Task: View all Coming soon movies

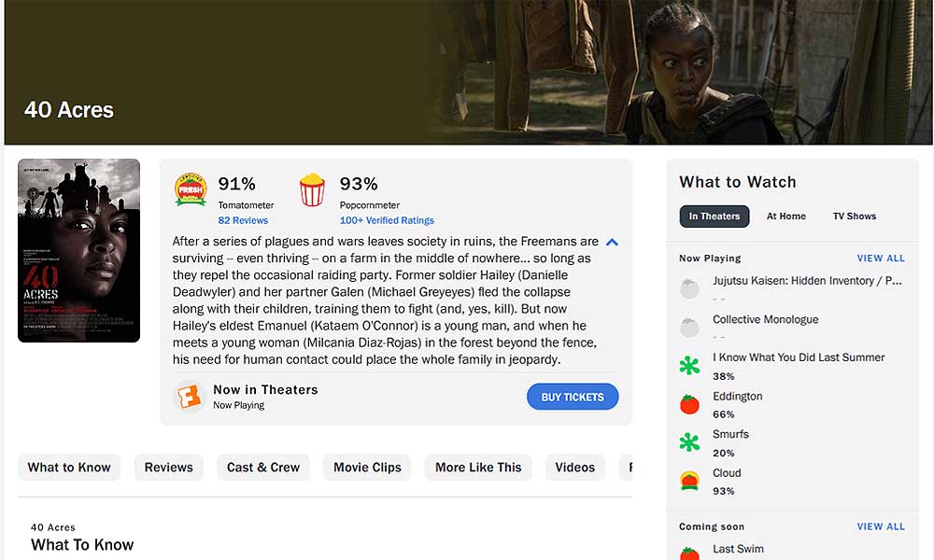Action: pos(881,526)
